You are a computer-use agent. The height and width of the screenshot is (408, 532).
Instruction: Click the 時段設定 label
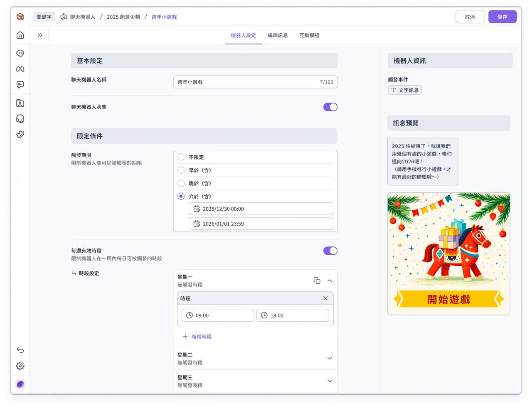point(89,273)
